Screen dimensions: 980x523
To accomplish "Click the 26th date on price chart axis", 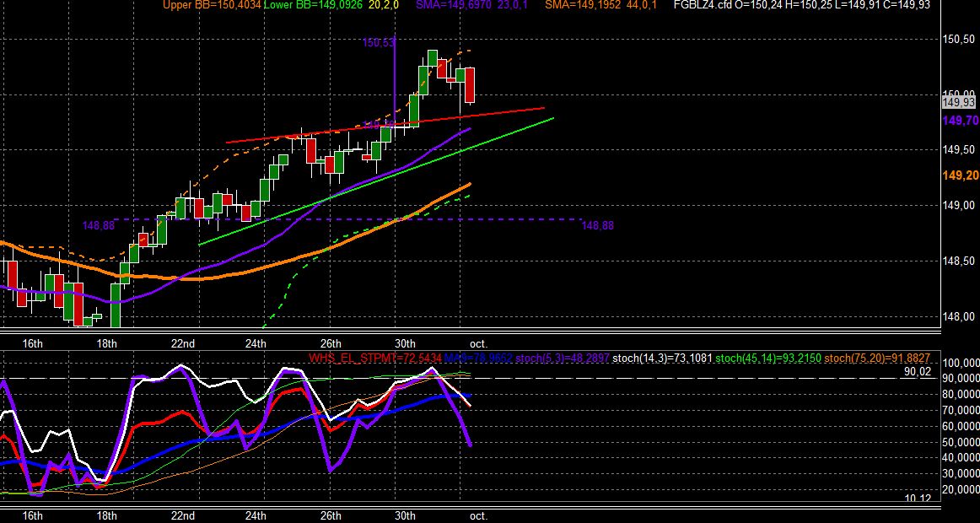I will pyautogui.click(x=331, y=343).
